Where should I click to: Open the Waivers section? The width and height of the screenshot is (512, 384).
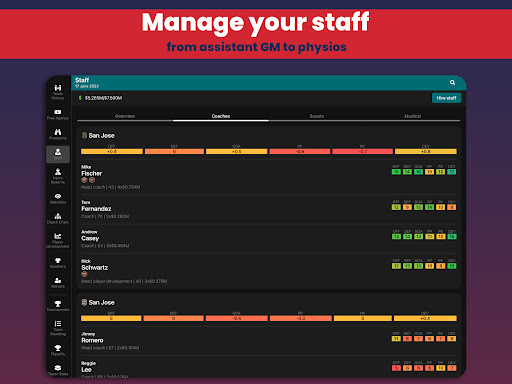tap(58, 283)
